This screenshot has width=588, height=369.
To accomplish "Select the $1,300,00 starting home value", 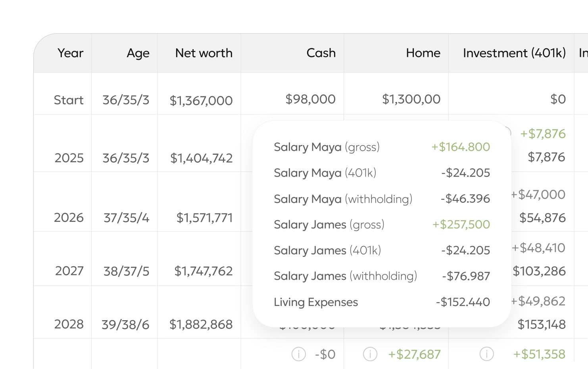I will [x=411, y=99].
